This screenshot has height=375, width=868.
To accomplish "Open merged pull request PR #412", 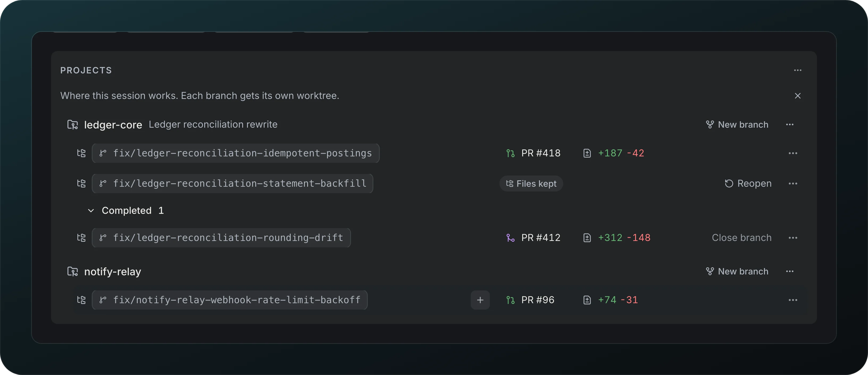I will (x=533, y=238).
